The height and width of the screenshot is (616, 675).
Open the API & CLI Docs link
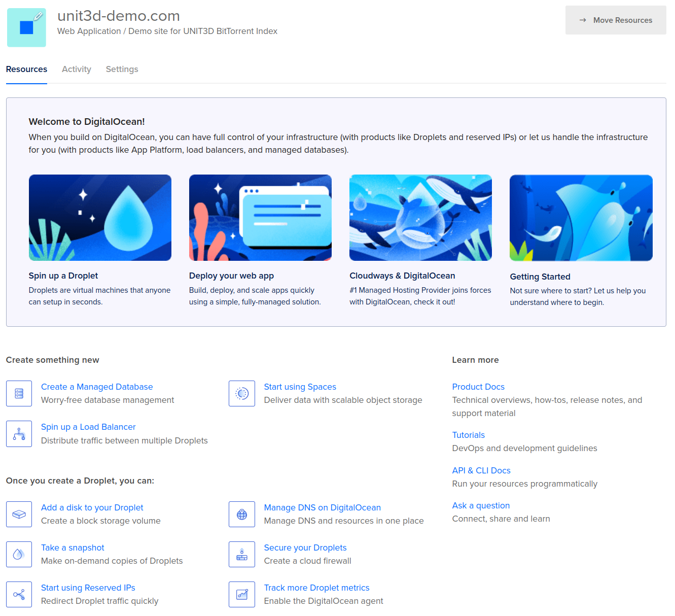[481, 470]
